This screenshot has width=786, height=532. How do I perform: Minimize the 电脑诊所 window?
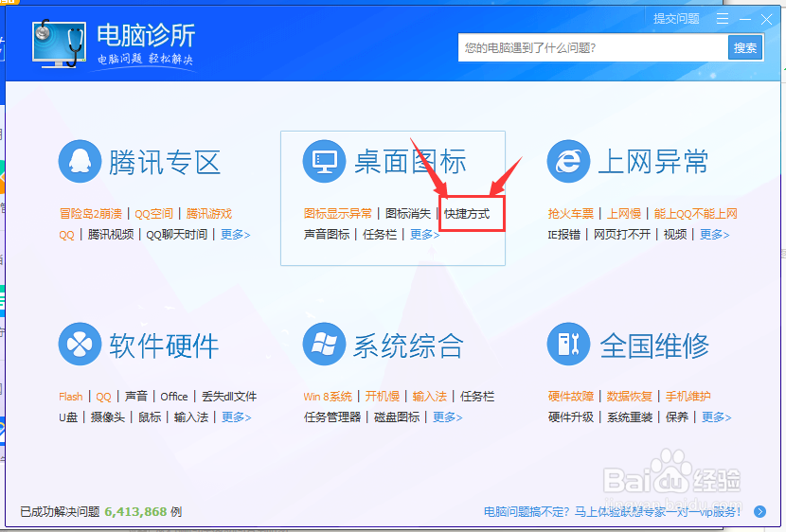click(745, 19)
